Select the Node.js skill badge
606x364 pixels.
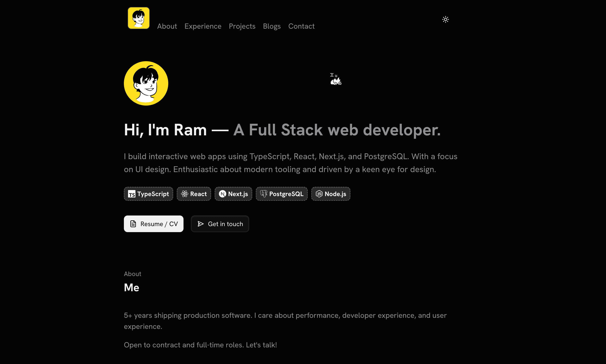point(330,194)
